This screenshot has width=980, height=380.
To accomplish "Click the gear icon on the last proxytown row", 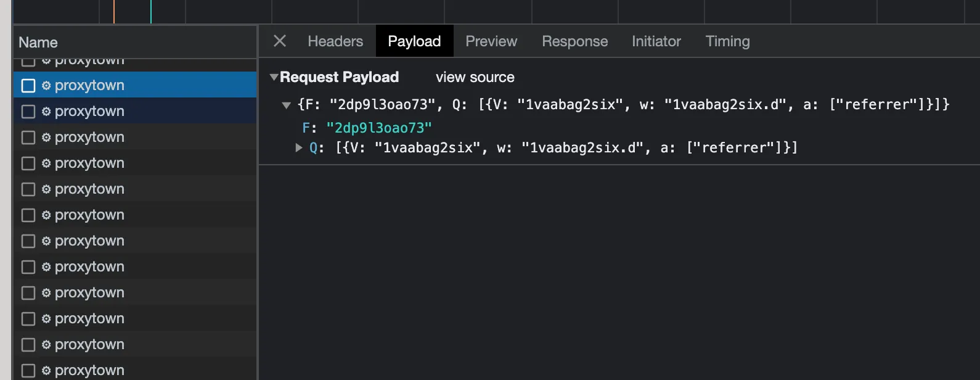I will click(x=46, y=370).
